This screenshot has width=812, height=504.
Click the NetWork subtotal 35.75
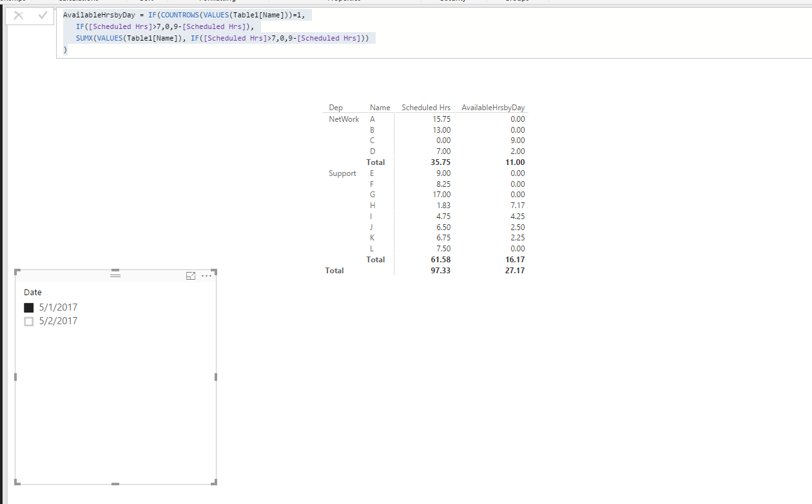coord(441,162)
